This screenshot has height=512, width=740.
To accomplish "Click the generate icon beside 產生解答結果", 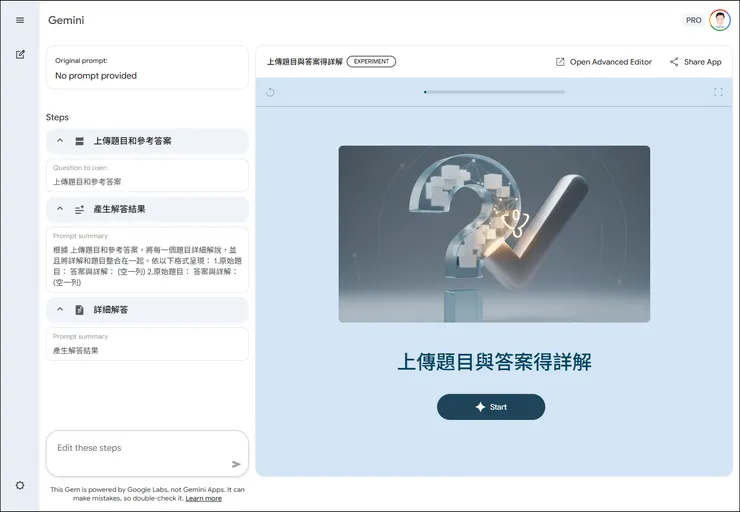I will [x=79, y=209].
